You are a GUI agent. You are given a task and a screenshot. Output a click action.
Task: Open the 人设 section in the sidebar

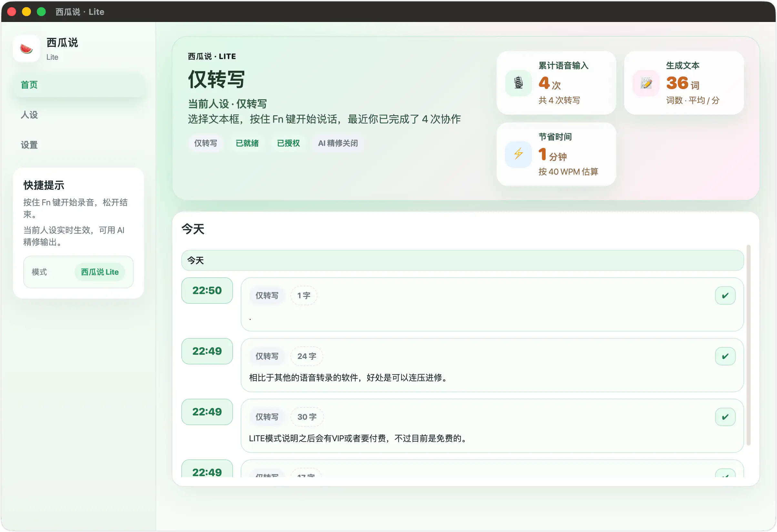pyautogui.click(x=29, y=115)
